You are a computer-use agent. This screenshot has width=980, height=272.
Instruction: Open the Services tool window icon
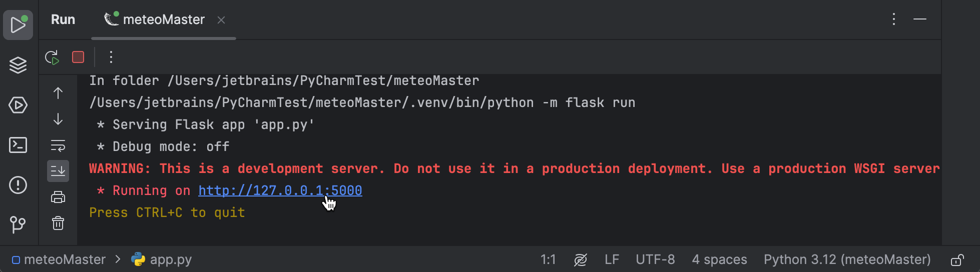point(18,105)
